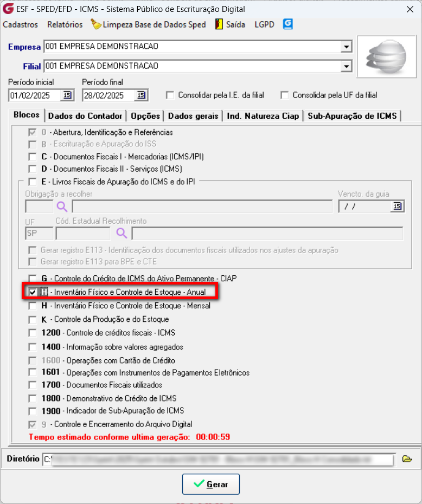Click the Gerar button
Image resolution: width=422 pixels, height=504 pixels.
coord(210,484)
